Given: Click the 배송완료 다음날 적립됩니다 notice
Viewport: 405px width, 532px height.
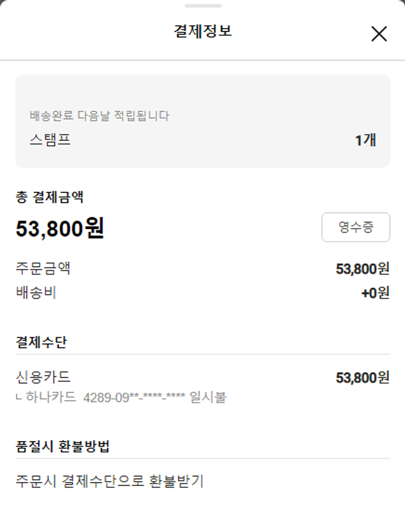Looking at the screenshot, I should (x=99, y=115).
